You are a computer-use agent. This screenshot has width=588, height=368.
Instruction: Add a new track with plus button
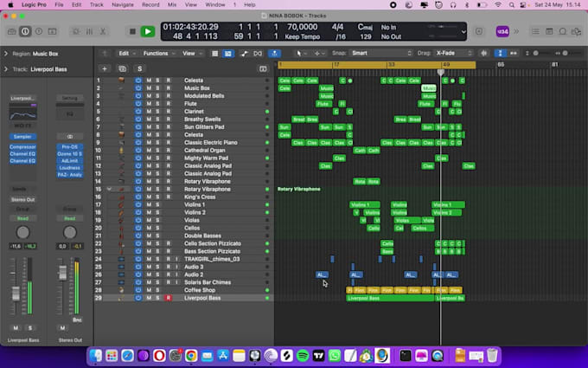(105, 68)
